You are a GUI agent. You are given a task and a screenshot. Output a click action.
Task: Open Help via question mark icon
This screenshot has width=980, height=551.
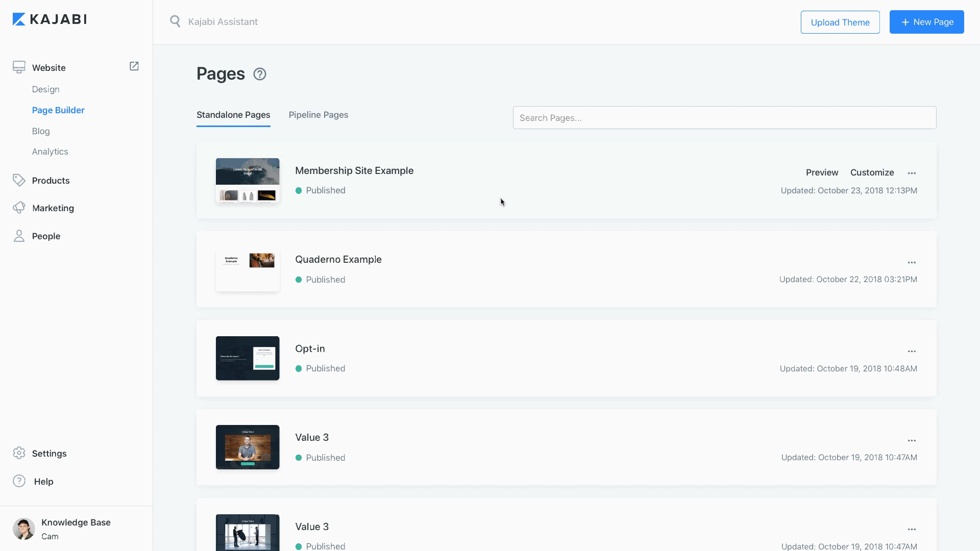(x=19, y=481)
